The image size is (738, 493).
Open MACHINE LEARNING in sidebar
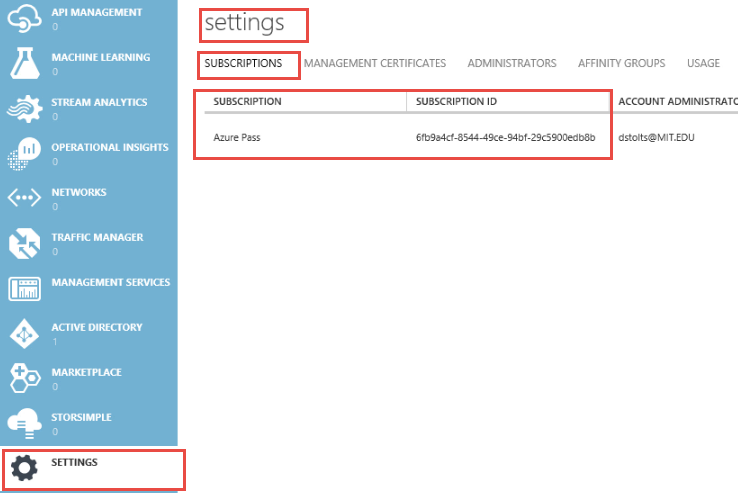tap(89, 63)
